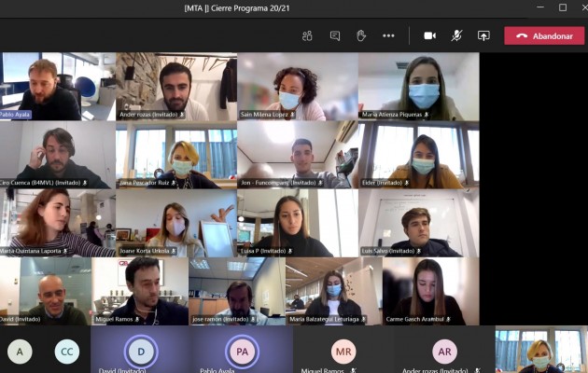Click the CC participant avatar
Viewport: 588px width, 373px height.
click(67, 352)
